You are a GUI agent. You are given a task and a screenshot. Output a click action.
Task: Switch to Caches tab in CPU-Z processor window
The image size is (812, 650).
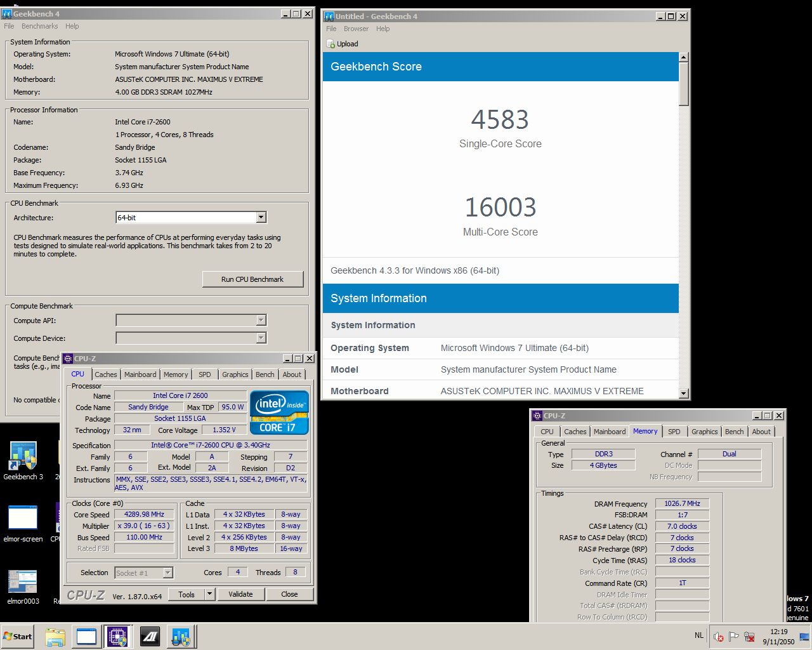pyautogui.click(x=106, y=375)
